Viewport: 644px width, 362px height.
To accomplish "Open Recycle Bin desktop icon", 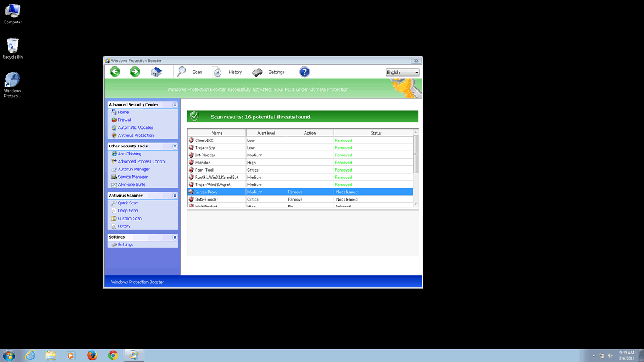I will 12,48.
